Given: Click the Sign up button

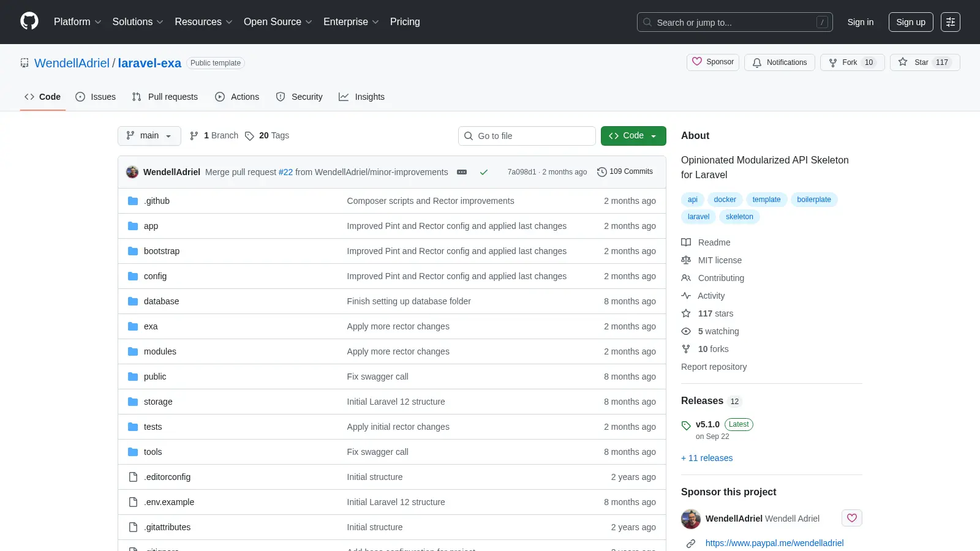Looking at the screenshot, I should (x=911, y=22).
